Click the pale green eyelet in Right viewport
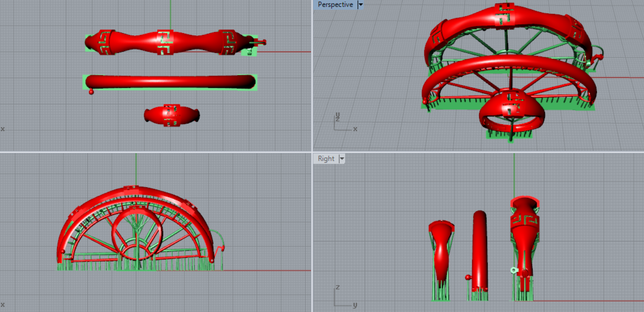The image size is (644, 312). (x=514, y=269)
